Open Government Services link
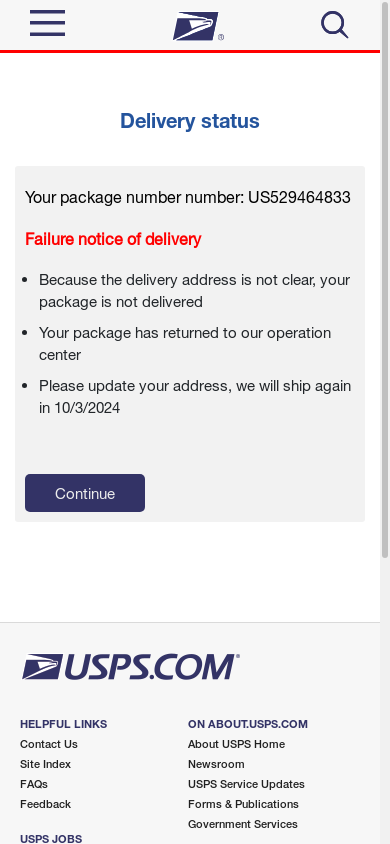This screenshot has height=844, width=390. click(243, 824)
